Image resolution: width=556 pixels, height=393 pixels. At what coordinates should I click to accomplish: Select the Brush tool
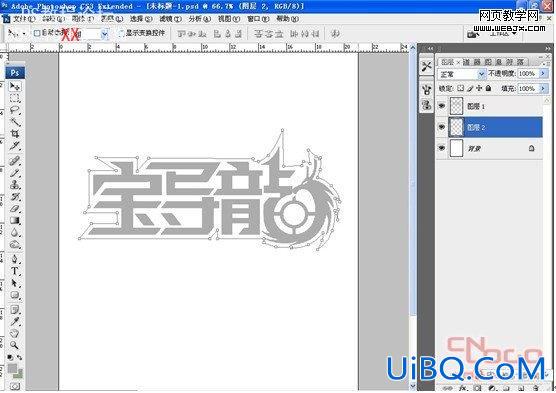15,173
